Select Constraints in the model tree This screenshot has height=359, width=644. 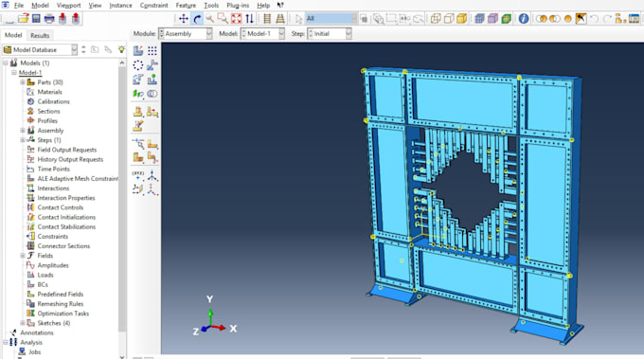[53, 236]
